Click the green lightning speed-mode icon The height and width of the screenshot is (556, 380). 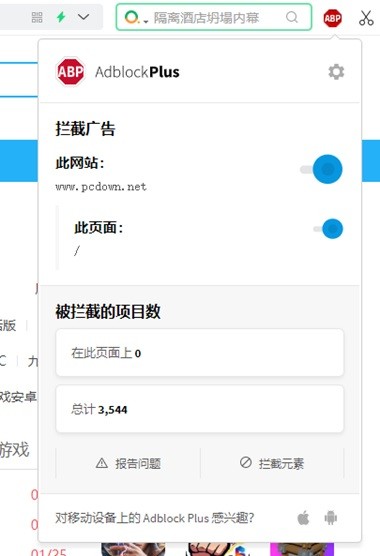(x=61, y=17)
